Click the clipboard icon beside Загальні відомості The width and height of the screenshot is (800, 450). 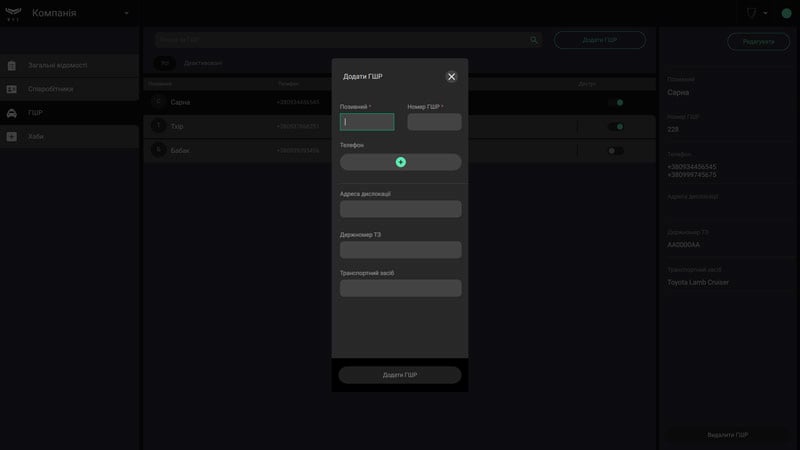pos(12,65)
